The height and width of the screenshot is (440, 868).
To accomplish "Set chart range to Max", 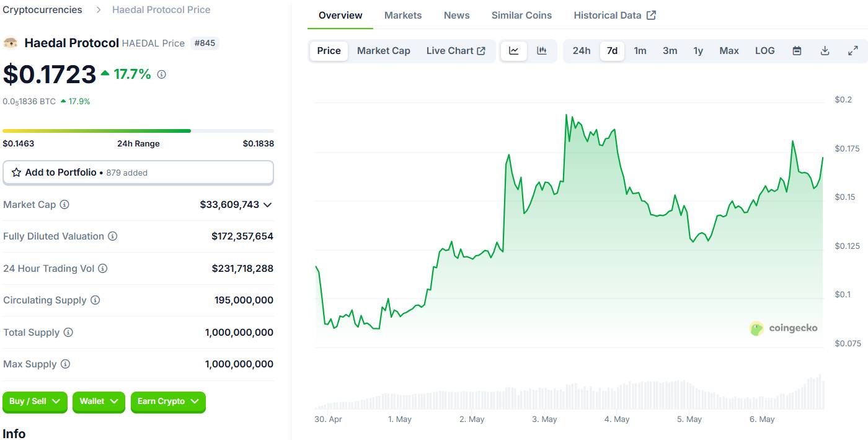I will (729, 51).
